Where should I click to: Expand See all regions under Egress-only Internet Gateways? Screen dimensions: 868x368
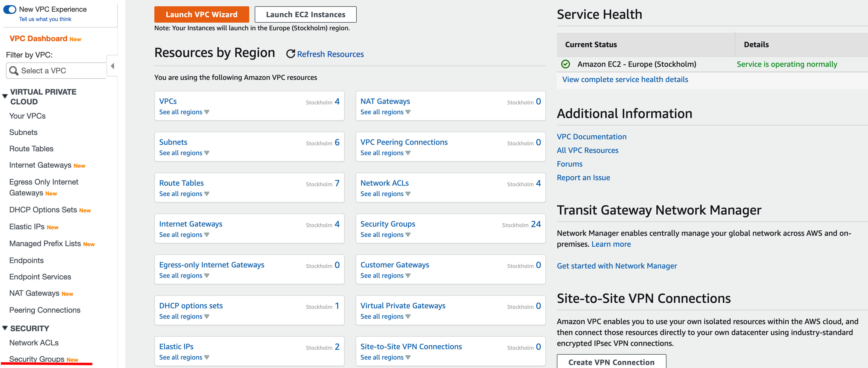tap(184, 275)
